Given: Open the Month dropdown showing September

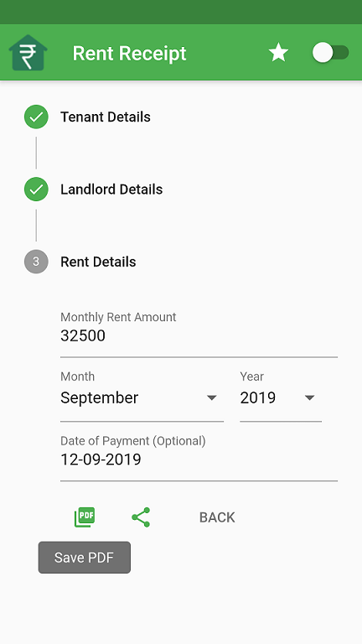Looking at the screenshot, I should pos(142,396).
